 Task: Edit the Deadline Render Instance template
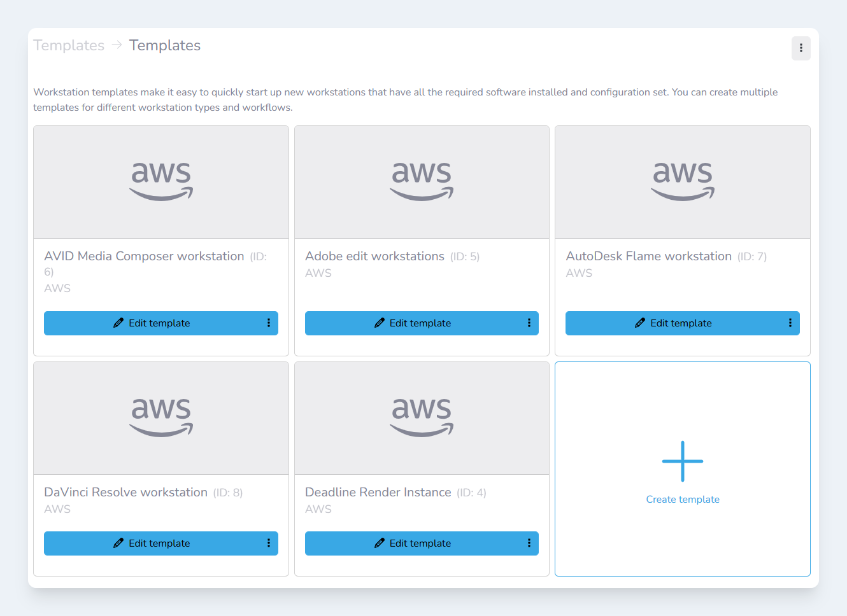click(413, 543)
